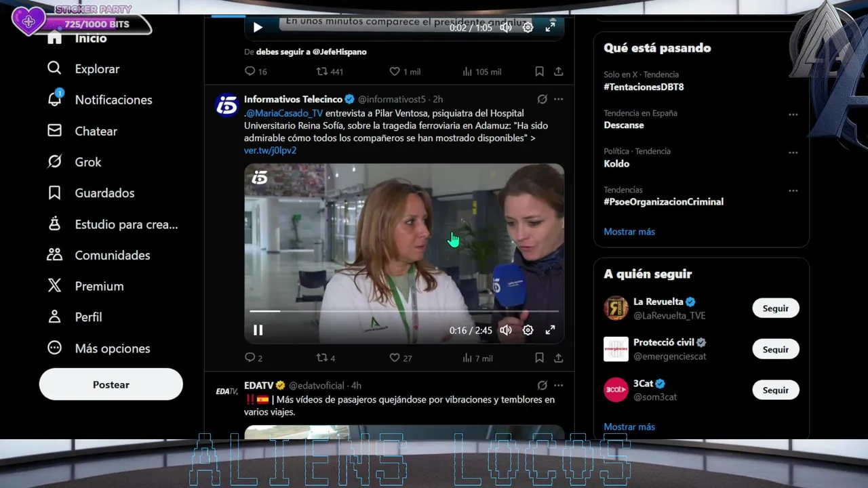Open Telecinco video settings gear
868x488 pixels.
[x=528, y=330]
